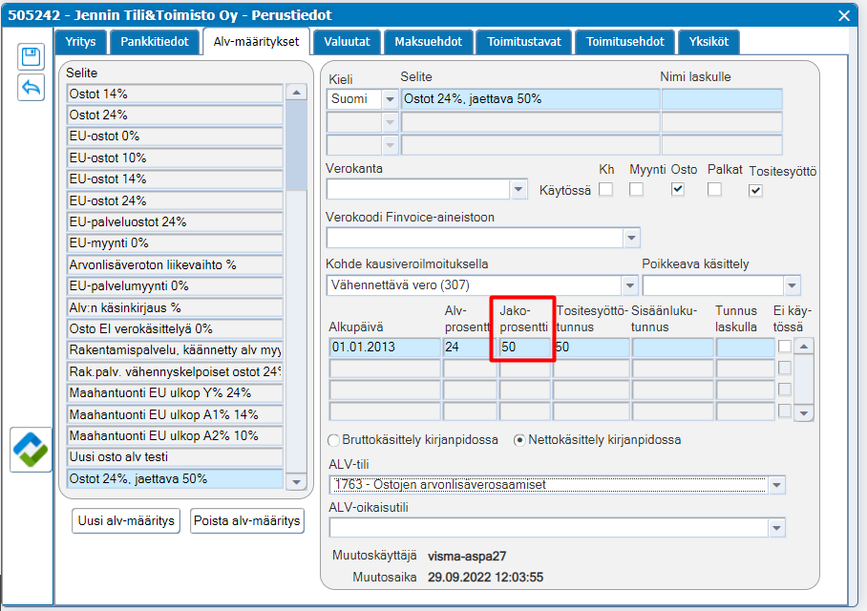The height and width of the screenshot is (611, 867).
Task: Switch to the Pankkitiedot tab
Action: click(154, 42)
